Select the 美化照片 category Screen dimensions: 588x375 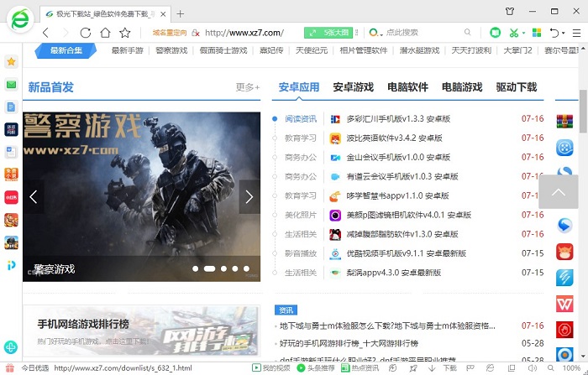coord(301,215)
